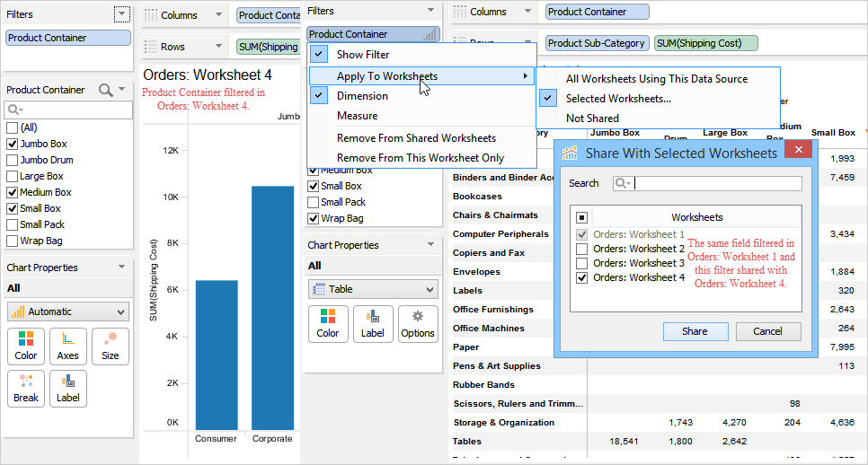Open the Automatic mark type dropdown
Image resolution: width=868 pixels, height=465 pixels.
pyautogui.click(x=68, y=311)
